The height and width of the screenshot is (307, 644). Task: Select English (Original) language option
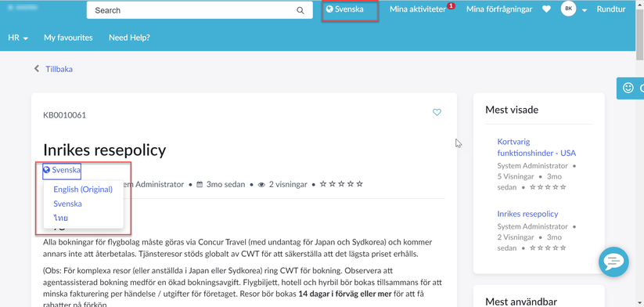(83, 190)
